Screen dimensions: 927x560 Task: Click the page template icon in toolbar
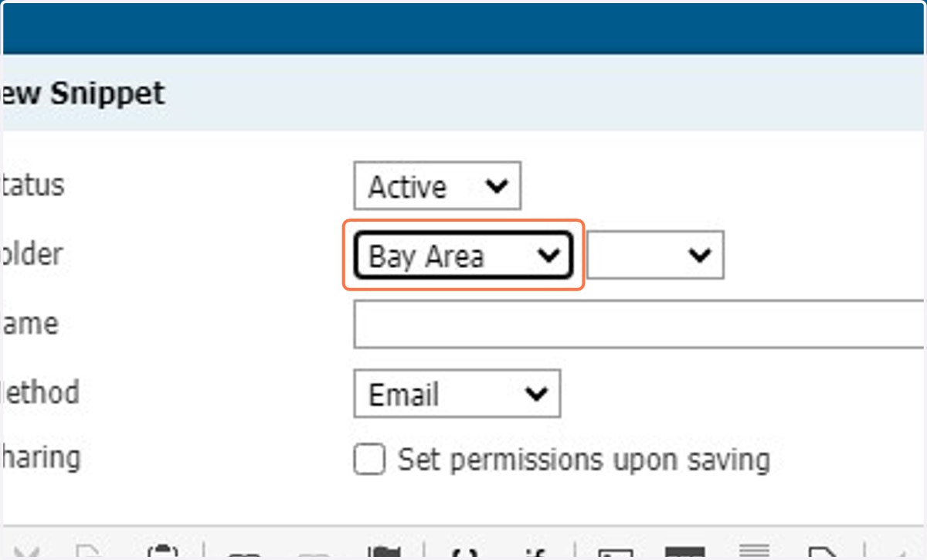pos(823,552)
